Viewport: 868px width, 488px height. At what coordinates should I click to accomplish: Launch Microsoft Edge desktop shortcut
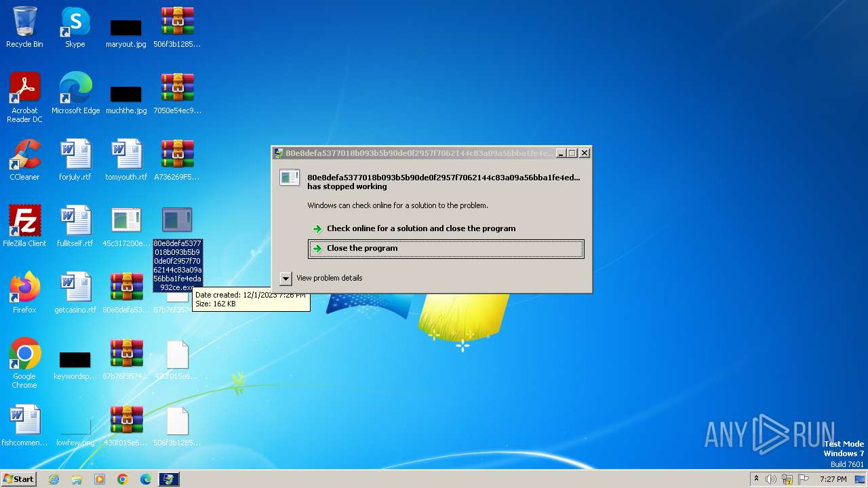pos(75,94)
